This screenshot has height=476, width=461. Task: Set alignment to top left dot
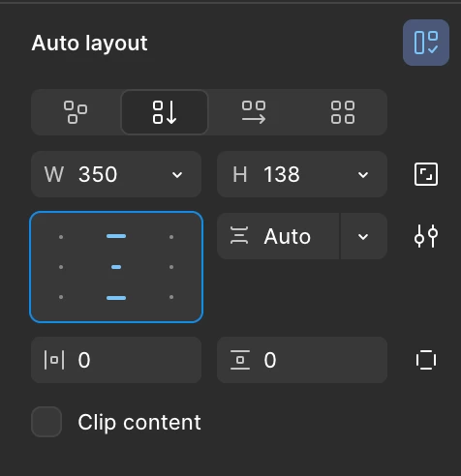pyautogui.click(x=61, y=237)
